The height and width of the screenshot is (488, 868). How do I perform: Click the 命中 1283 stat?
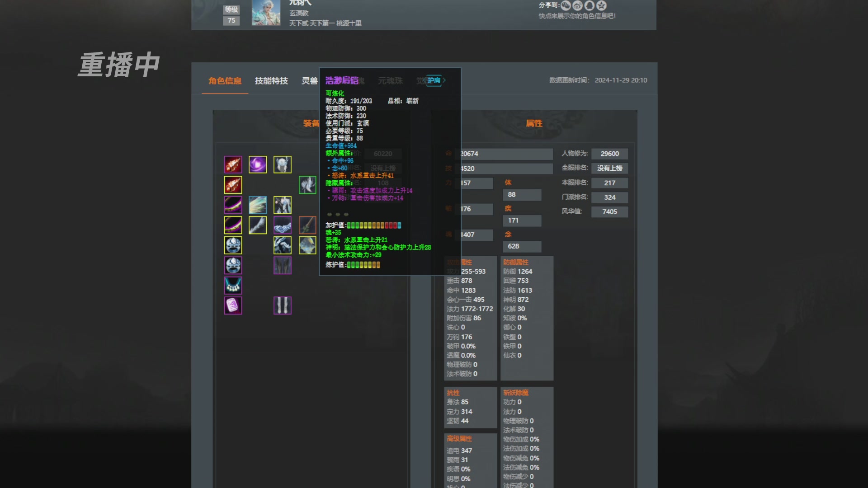pyautogui.click(x=461, y=291)
